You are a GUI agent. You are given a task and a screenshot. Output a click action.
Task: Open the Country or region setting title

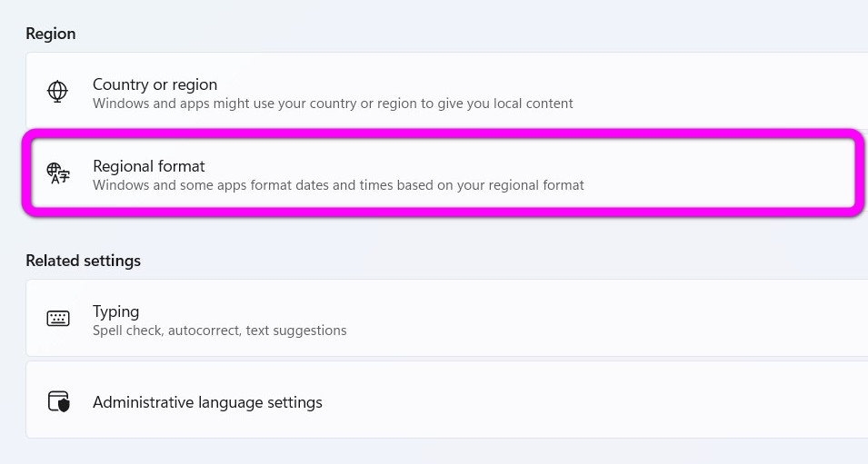click(x=155, y=84)
